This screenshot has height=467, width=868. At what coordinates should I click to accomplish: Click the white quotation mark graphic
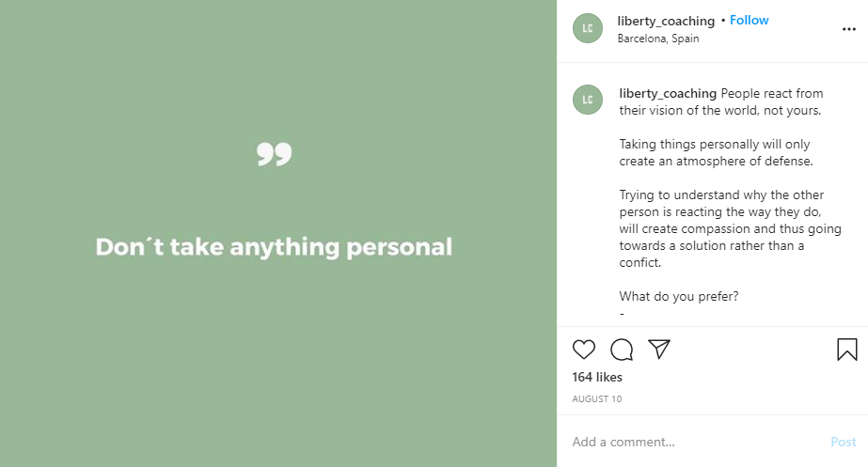coord(275,155)
